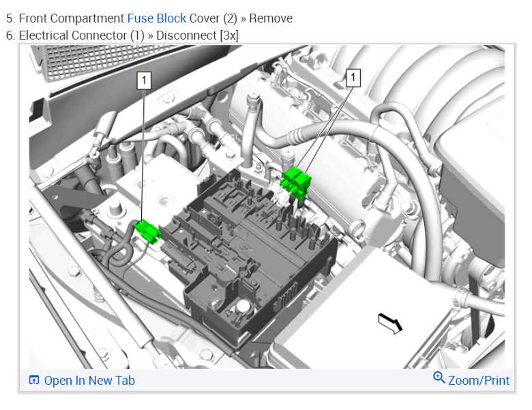532x410 pixels.
Task: Click the '(1)' reference in step 6
Action: 137,35
